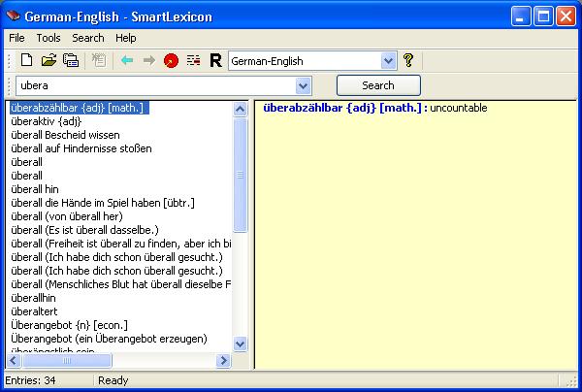Open a dictionary with the folder icon
The height and width of the screenshot is (392, 582).
(48, 60)
